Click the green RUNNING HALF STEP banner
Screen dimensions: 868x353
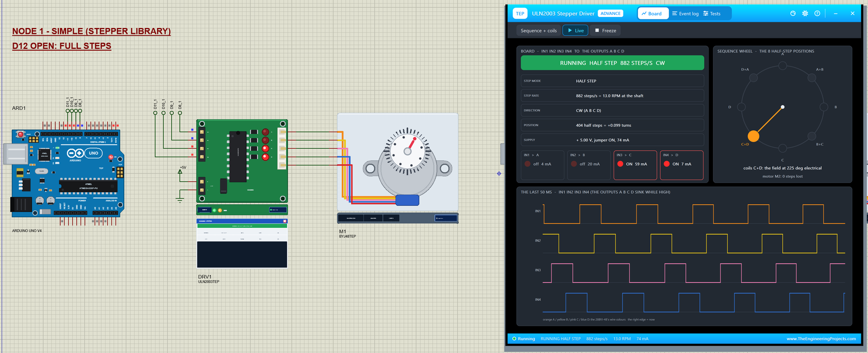(612, 63)
